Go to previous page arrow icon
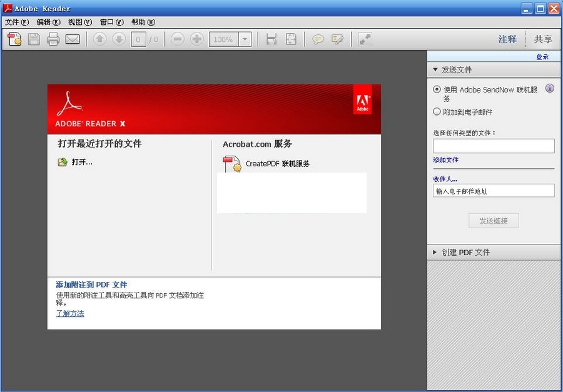This screenshot has width=563, height=392. tap(99, 39)
